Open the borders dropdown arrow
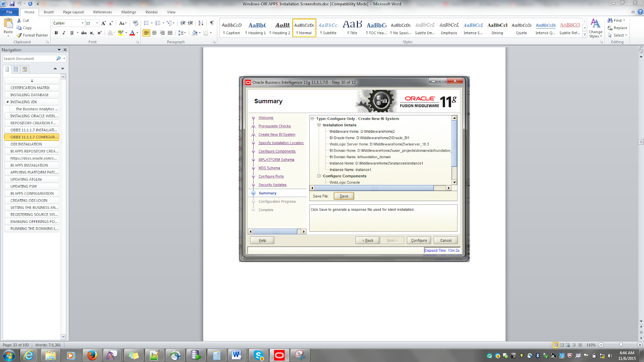The width and height of the screenshot is (644, 362). [211, 33]
